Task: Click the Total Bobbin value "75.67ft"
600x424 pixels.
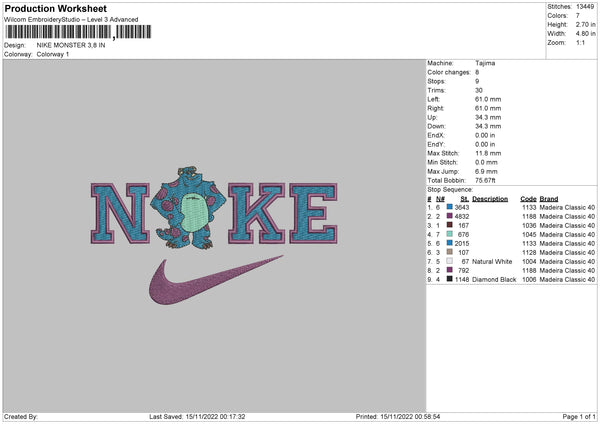Action: pyautogui.click(x=485, y=180)
